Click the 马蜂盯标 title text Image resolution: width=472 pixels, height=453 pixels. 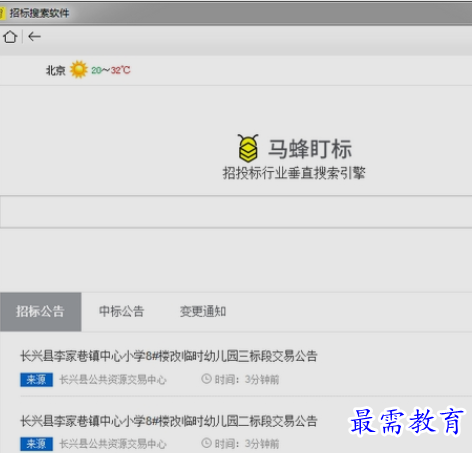[x=310, y=149]
